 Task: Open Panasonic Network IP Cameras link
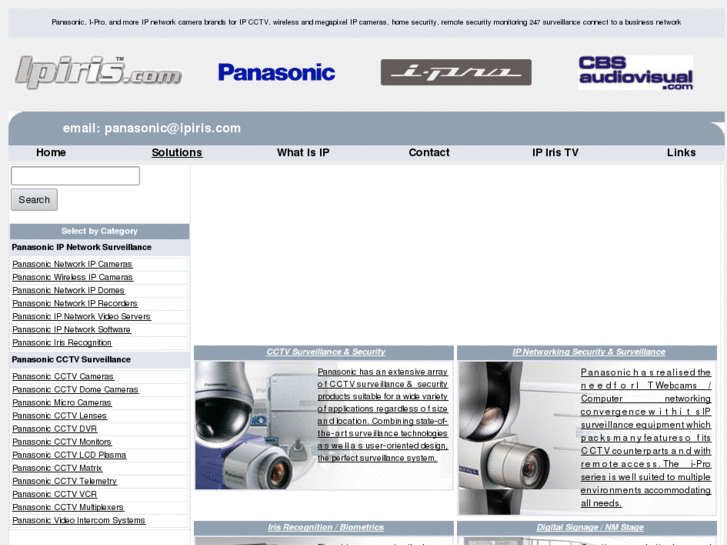click(72, 264)
